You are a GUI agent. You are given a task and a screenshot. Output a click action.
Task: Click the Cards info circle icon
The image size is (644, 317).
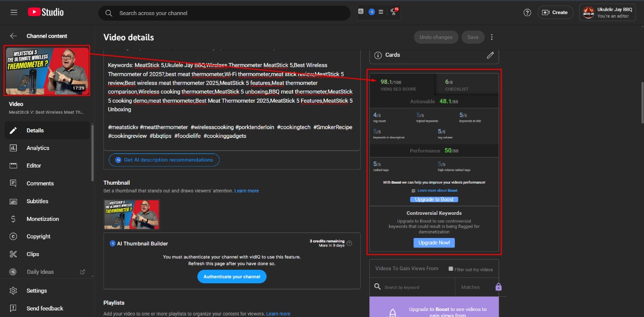point(377,55)
